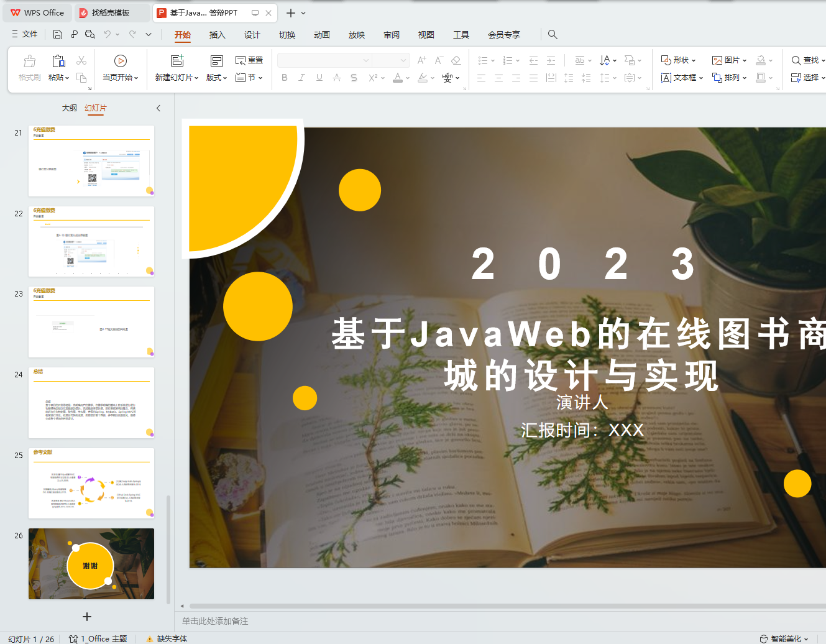Add a new slide with plus icon below thumbnails
Screen dimensions: 826x644
[x=87, y=617]
